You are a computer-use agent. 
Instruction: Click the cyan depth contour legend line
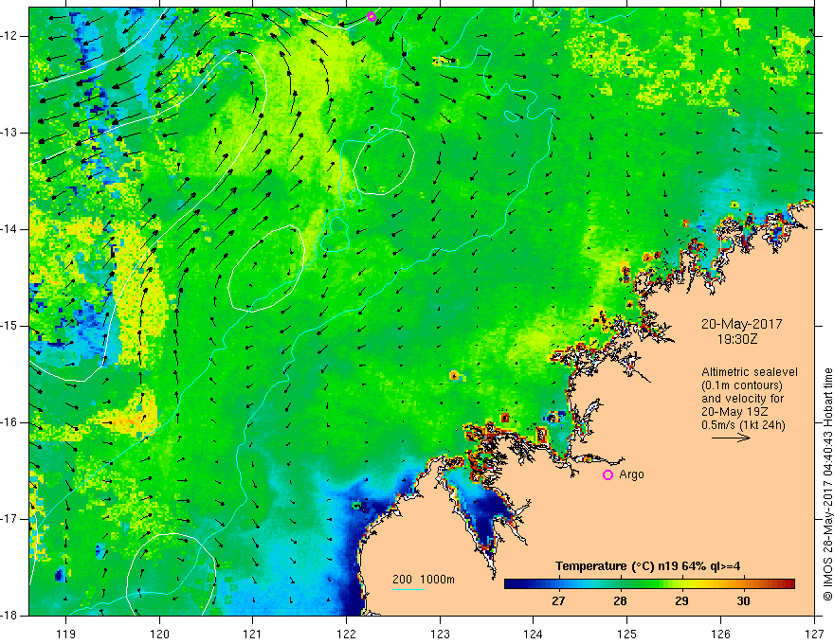(408, 589)
